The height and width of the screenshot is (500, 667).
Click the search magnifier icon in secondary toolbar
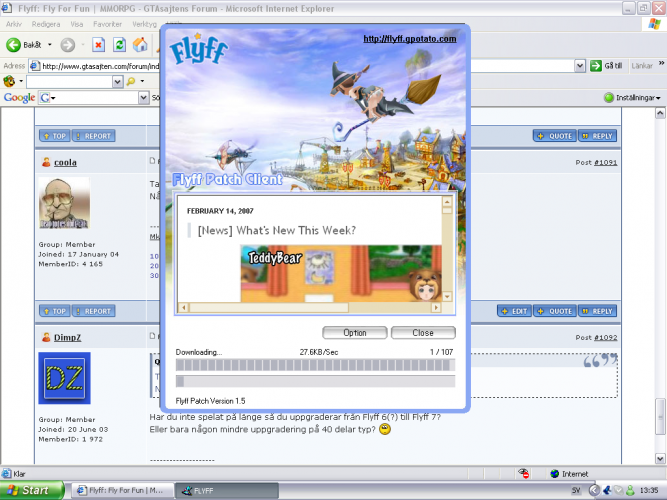[131, 81]
